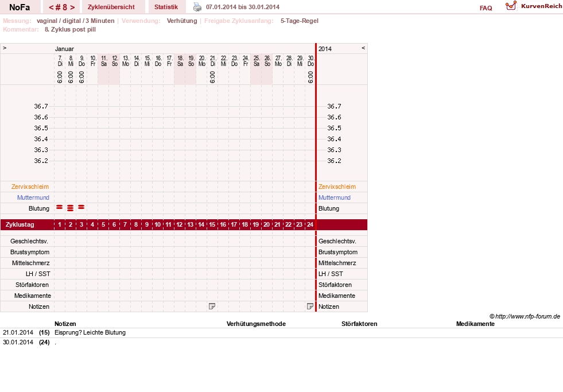This screenshot has height=392, width=563.
Task: Go to next cycle with right arrow
Action: pos(72,7)
